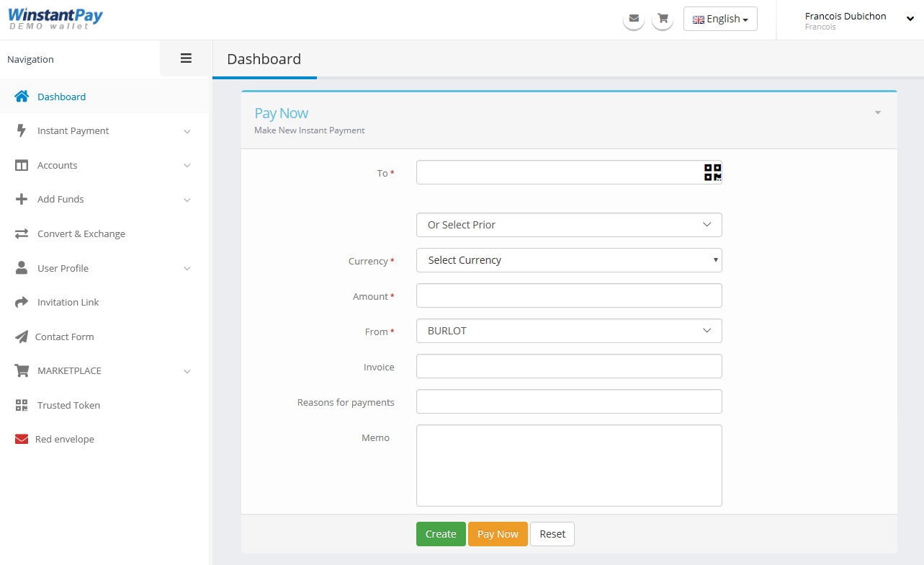Viewport: 924px width, 565px height.
Task: Expand the User Profile submenu chevron
Action: (187, 269)
